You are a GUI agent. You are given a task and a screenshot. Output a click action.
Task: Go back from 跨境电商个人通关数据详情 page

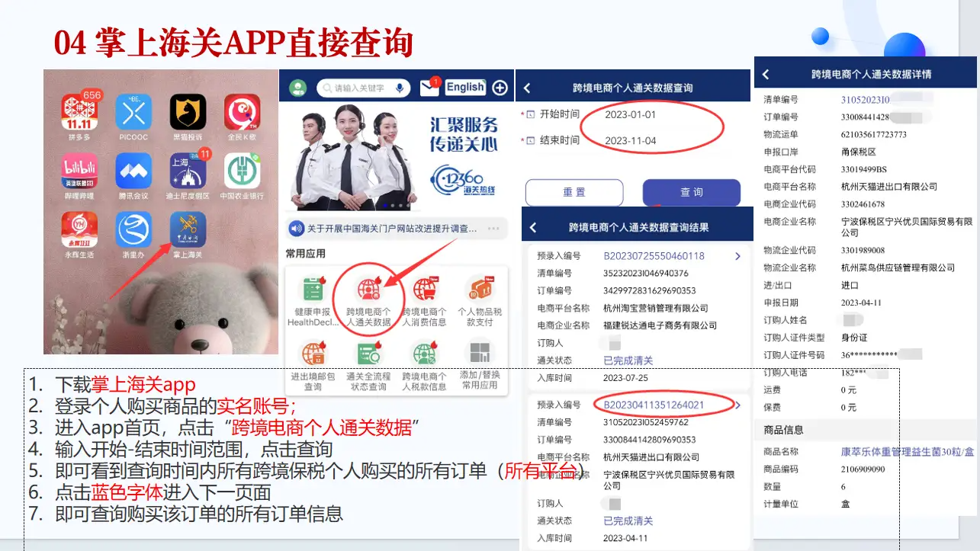(x=766, y=75)
